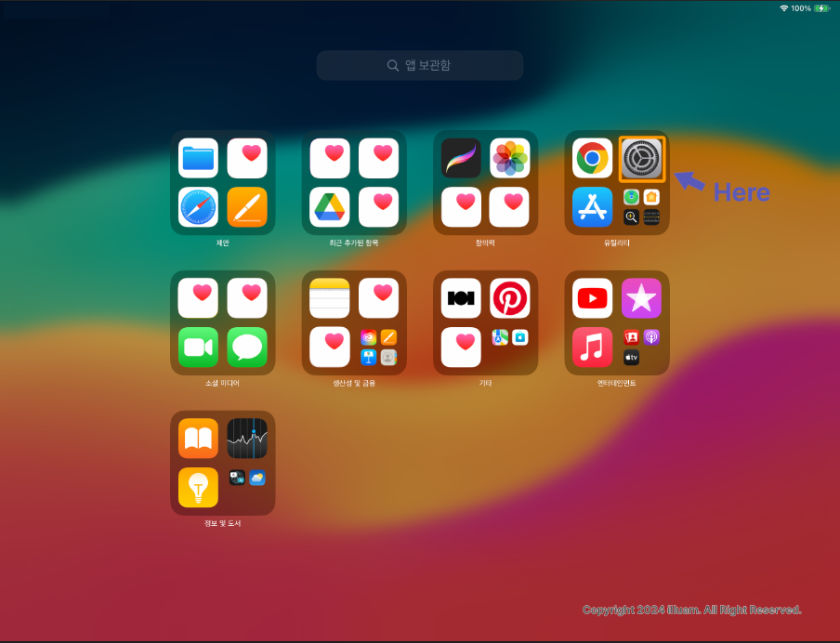The image size is (840, 643).
Task: Launch the Procreate app
Action: (461, 158)
